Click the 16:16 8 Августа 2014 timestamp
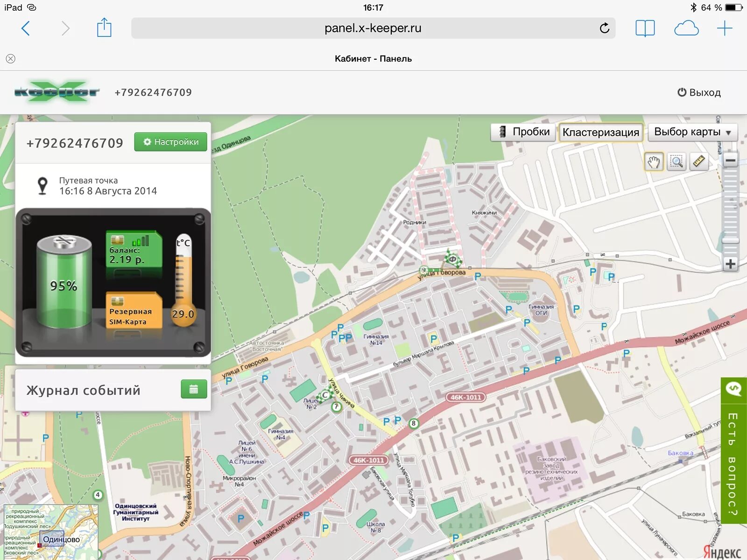 108,191
